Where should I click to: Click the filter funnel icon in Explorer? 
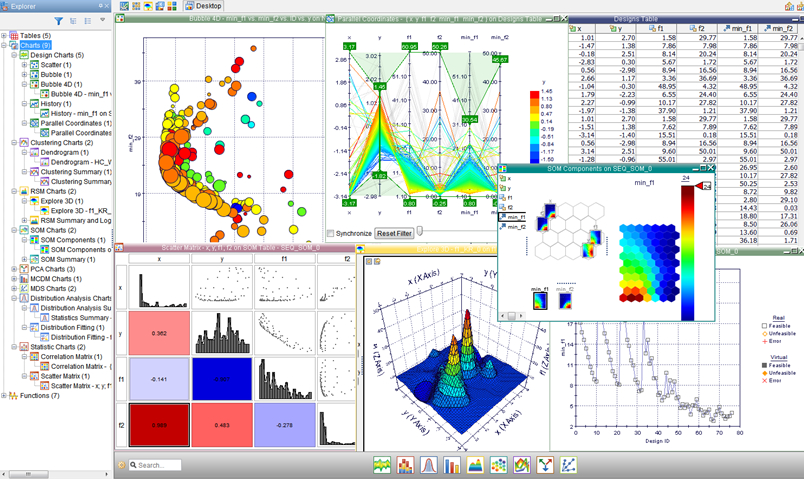pos(59,21)
